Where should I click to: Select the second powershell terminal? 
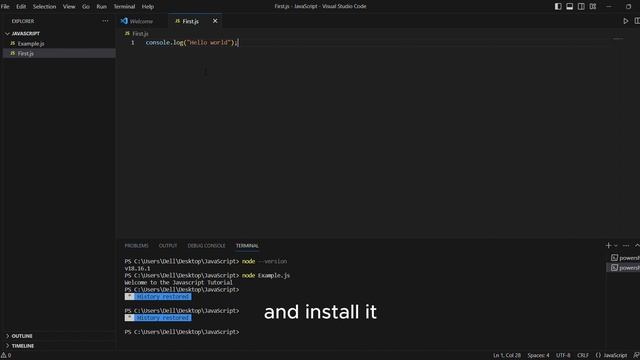tap(624, 268)
